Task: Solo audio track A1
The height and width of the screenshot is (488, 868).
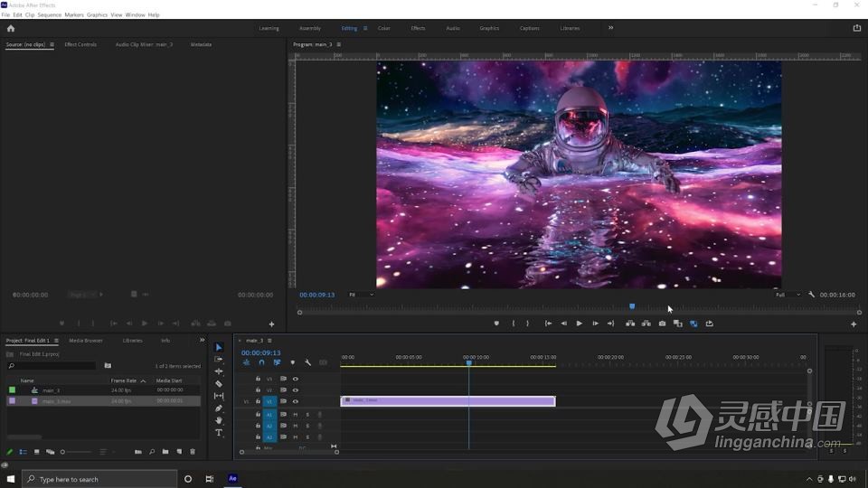Action: 307,415
